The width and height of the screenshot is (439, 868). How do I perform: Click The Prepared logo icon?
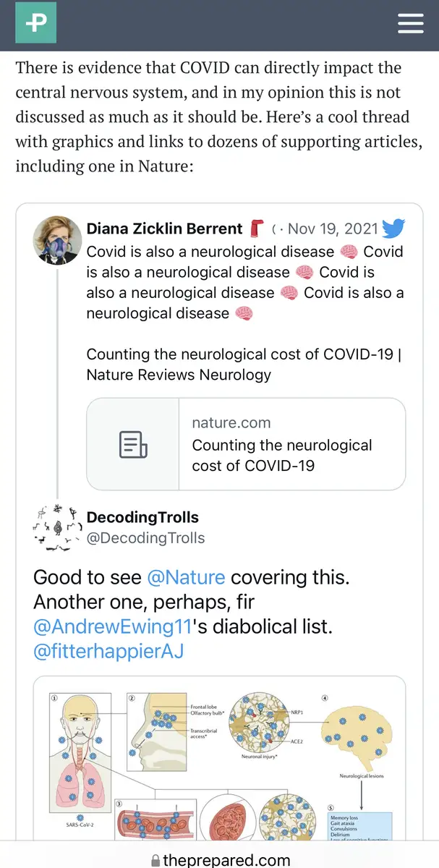[35, 22]
